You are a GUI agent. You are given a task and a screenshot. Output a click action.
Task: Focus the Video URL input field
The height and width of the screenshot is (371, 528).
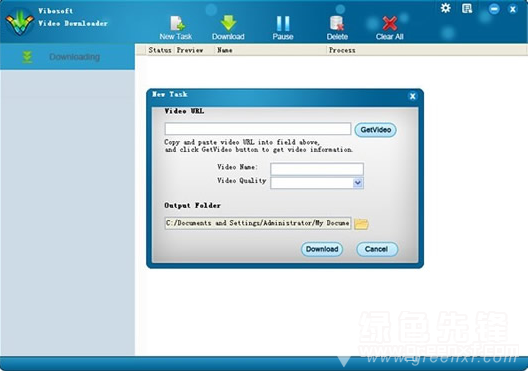coord(258,129)
